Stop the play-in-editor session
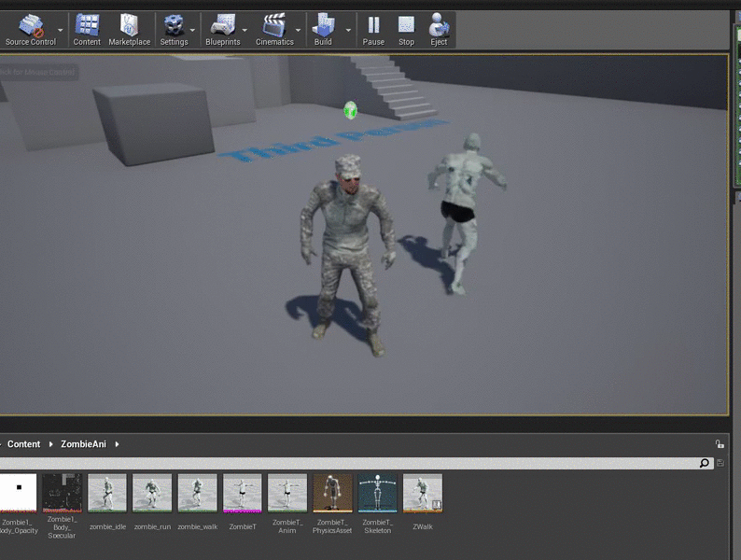Image resolution: width=741 pixels, height=560 pixels. tap(406, 29)
